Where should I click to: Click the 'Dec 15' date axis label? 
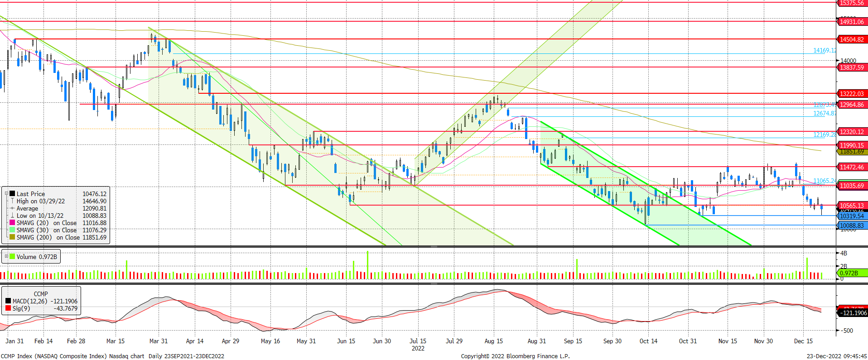click(x=804, y=341)
